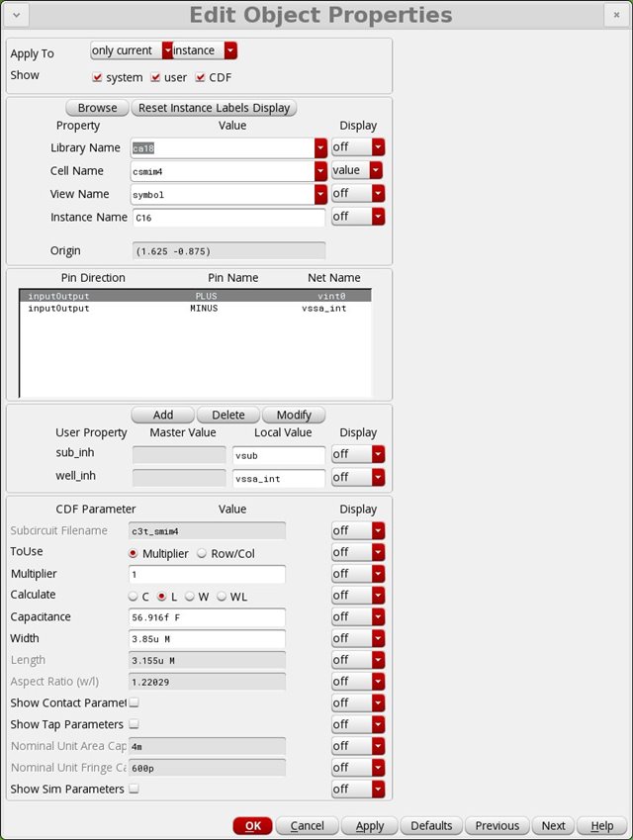Expand the View Name dropdown arrow

coord(320,194)
